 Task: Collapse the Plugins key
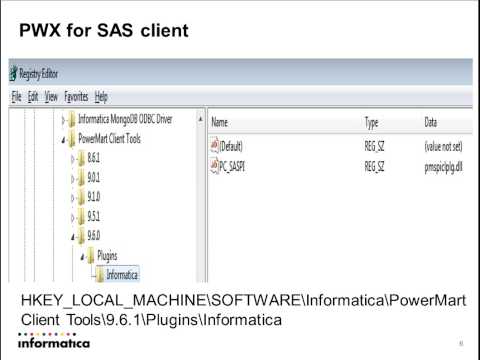pyautogui.click(x=82, y=257)
